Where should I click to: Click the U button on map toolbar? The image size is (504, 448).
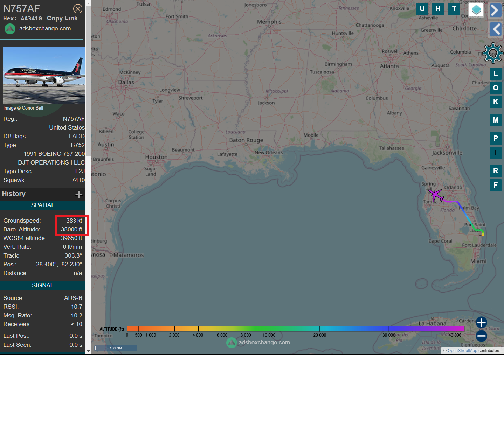422,9
